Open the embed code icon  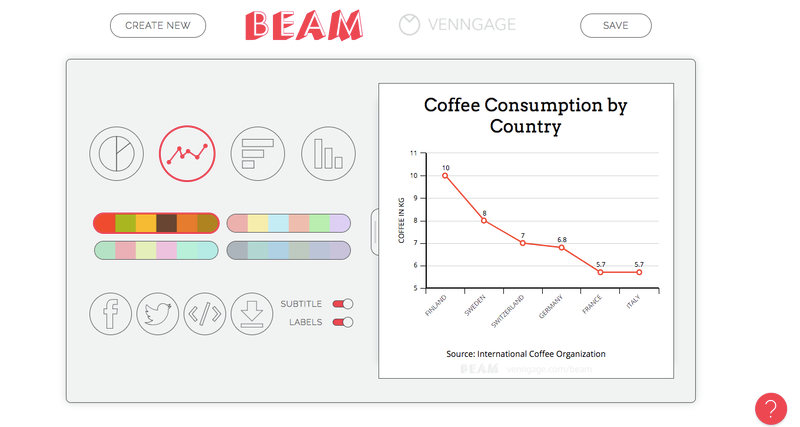click(205, 314)
